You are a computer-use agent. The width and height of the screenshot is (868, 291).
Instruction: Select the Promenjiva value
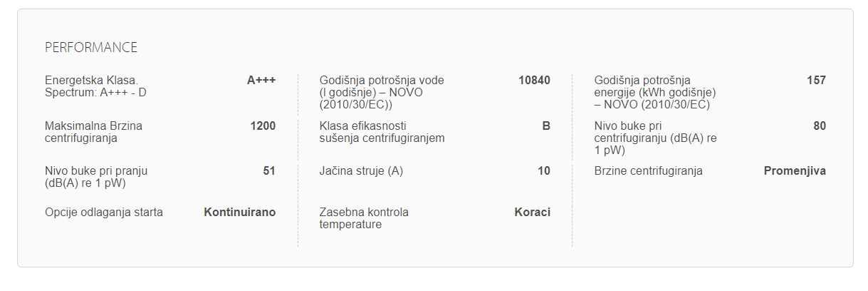(x=795, y=171)
